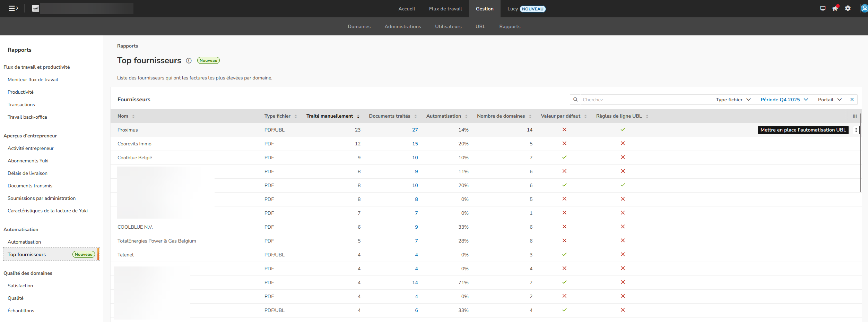Switch to Flux de travail tab
Viewport: 868px width, 322px height.
(445, 9)
